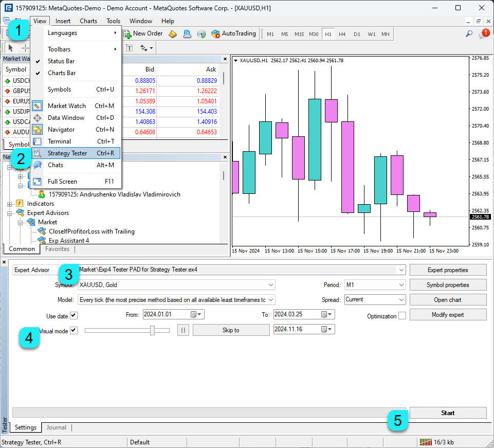
Task: Expand the Spread combo box
Action: coord(375,300)
